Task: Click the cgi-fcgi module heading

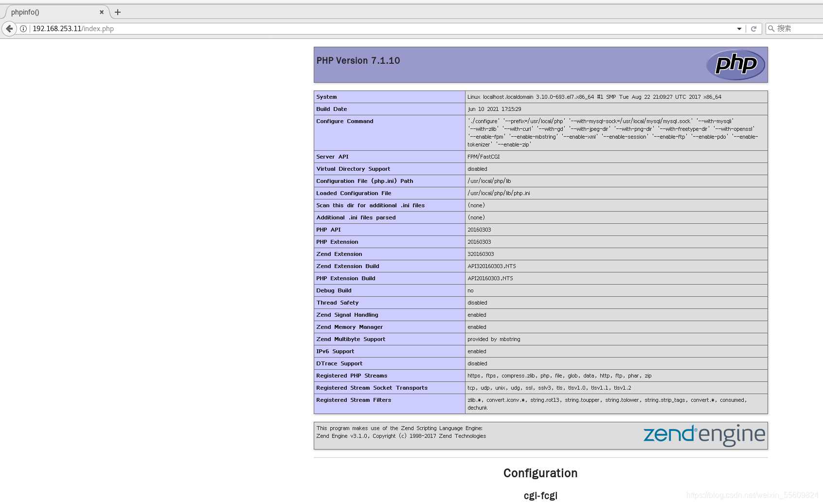Action: (x=540, y=495)
